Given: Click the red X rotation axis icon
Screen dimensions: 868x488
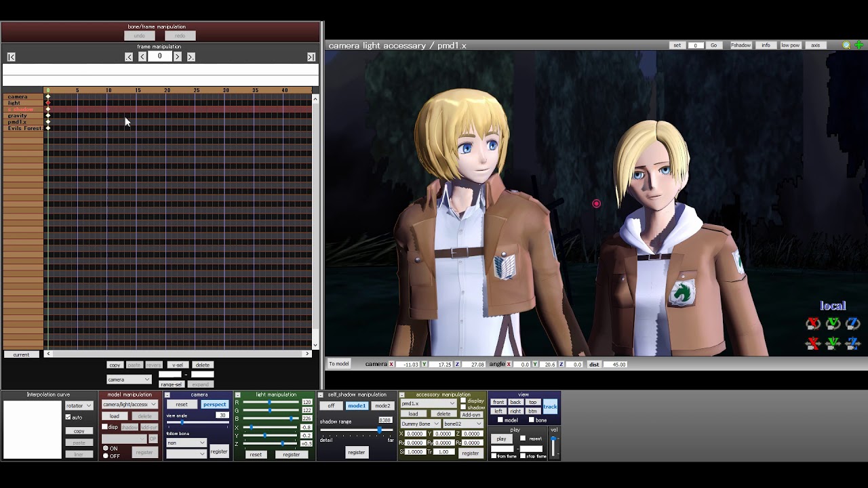Looking at the screenshot, I should pyautogui.click(x=813, y=324).
